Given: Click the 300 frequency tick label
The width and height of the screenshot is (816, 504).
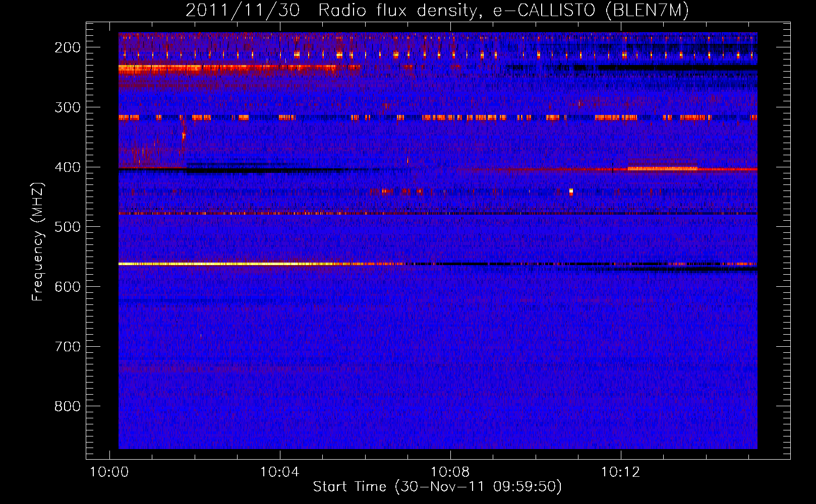Looking at the screenshot, I should tap(68, 107).
